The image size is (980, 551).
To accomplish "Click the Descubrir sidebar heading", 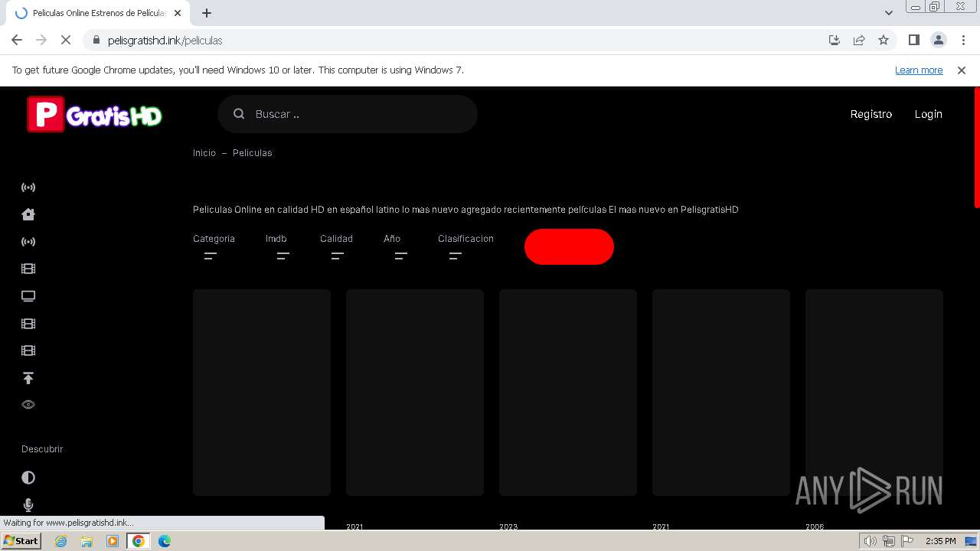I will (42, 449).
